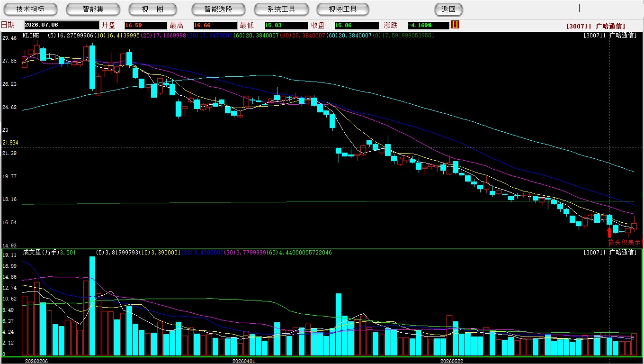Open the 技术指标 menu
This screenshot has height=364, width=644.
tap(30, 9)
